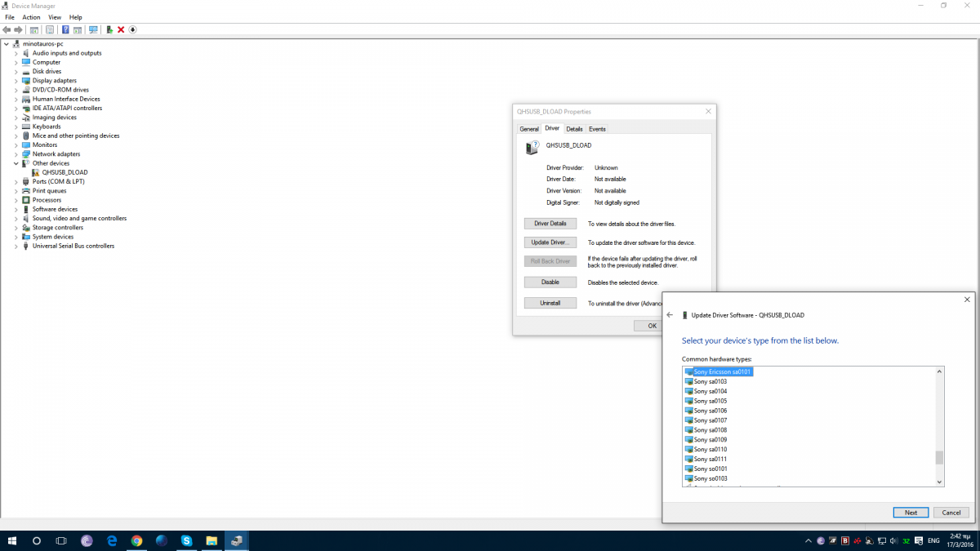Click ENG language indicator in tray
Viewport: 980px width, 551px height.
933,541
